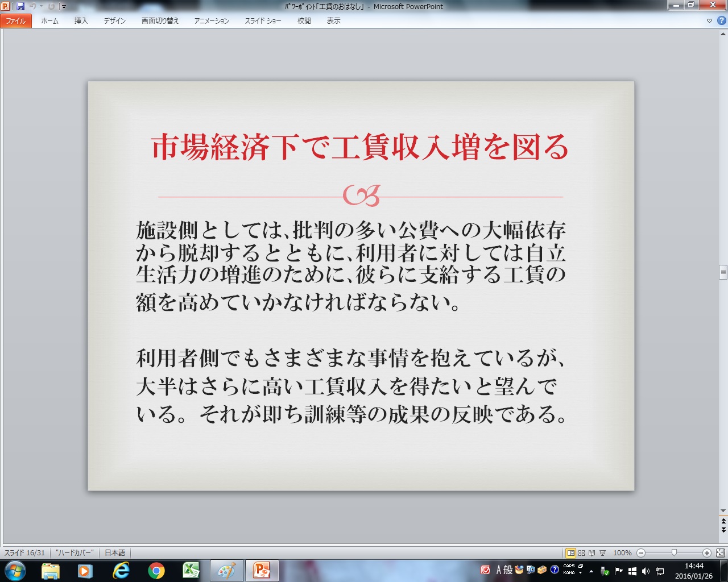Open the media player taskbar icon
This screenshot has width=728, height=582.
pyautogui.click(x=85, y=571)
